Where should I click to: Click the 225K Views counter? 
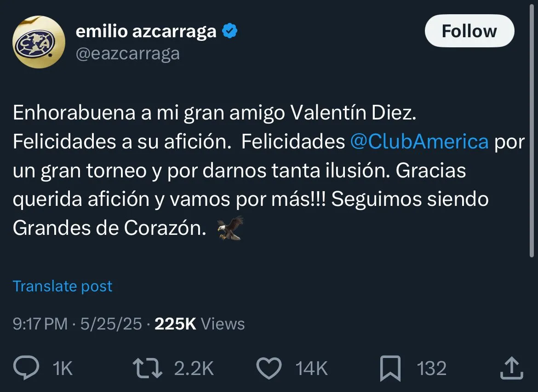coord(200,324)
